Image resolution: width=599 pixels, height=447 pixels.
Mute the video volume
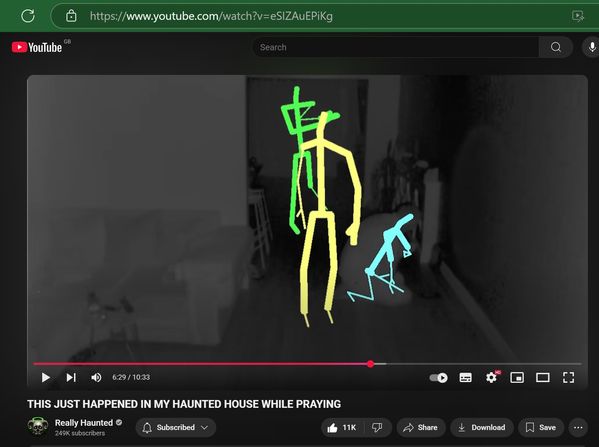(x=96, y=377)
